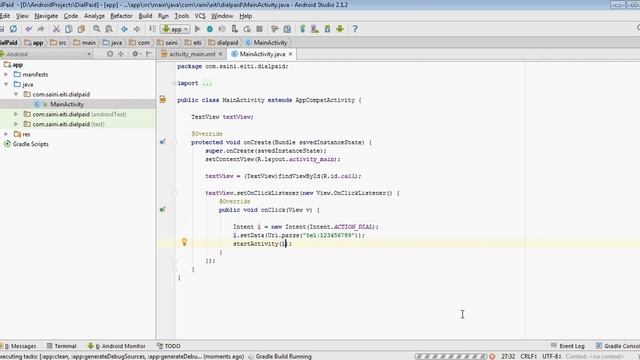The image size is (640, 360).
Task: Switch to activity_main.xml tab
Action: (x=192, y=54)
